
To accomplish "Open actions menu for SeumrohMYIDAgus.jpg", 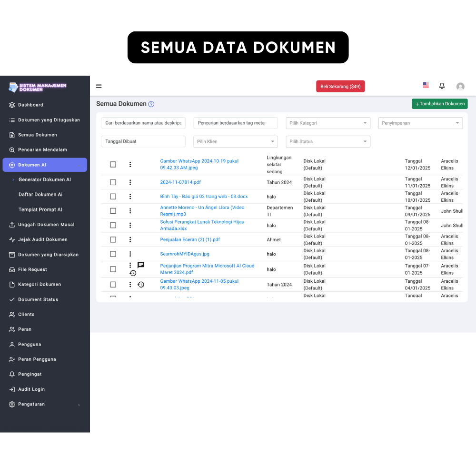I will [x=130, y=254].
